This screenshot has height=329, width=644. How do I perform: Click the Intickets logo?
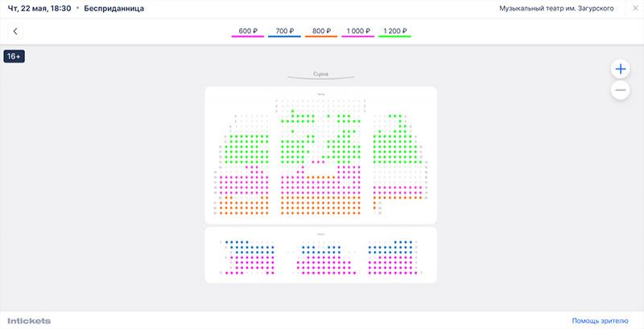pos(29,321)
